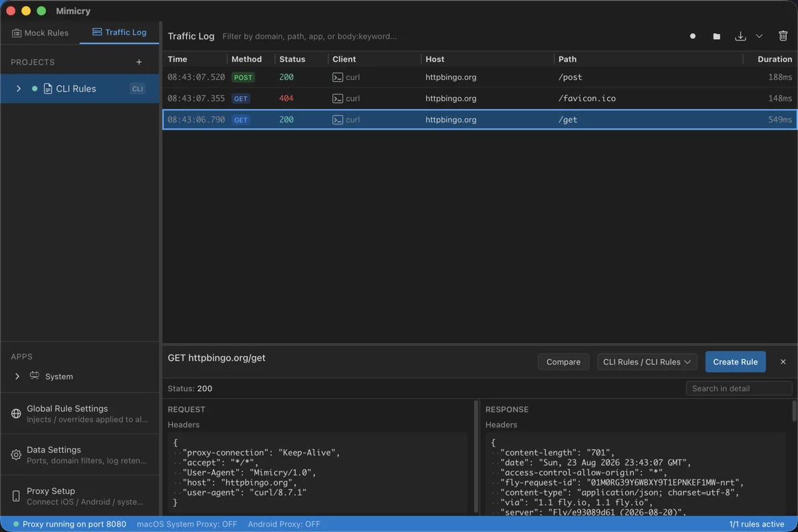Click the Data Settings gear icon
The height and width of the screenshot is (532, 798).
[16, 455]
